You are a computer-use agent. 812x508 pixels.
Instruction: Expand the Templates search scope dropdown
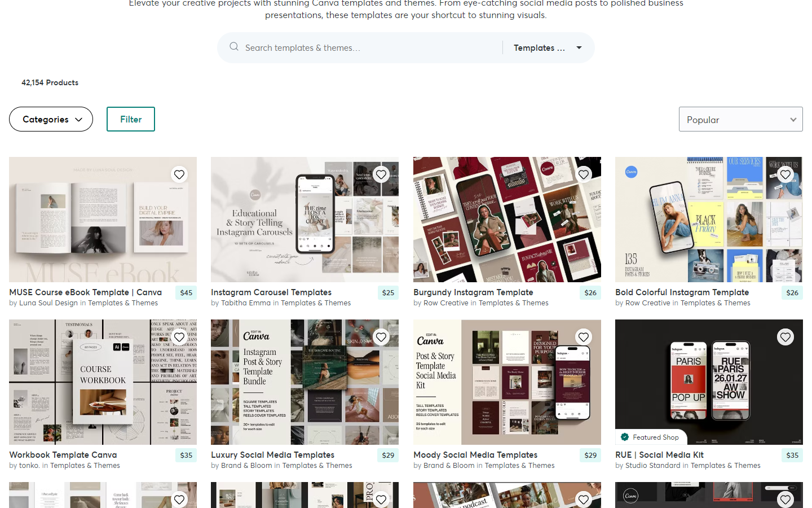(547, 48)
